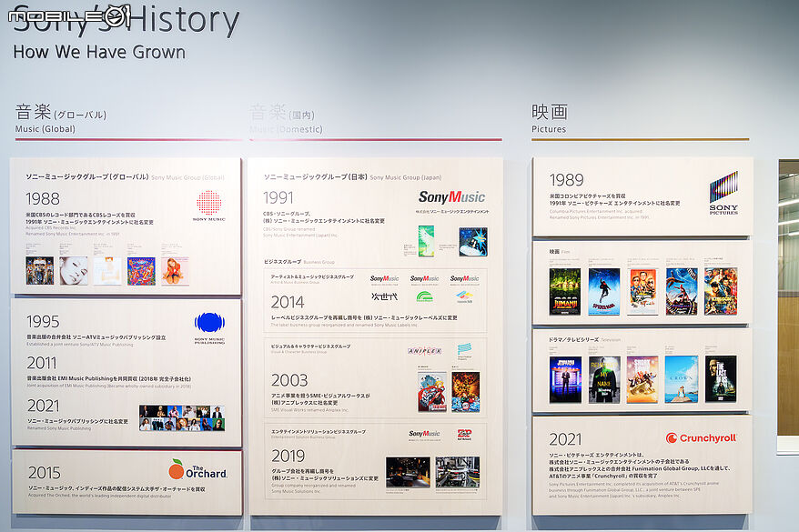
Task: Open the colorful guitar album cover
Action: click(141, 271)
